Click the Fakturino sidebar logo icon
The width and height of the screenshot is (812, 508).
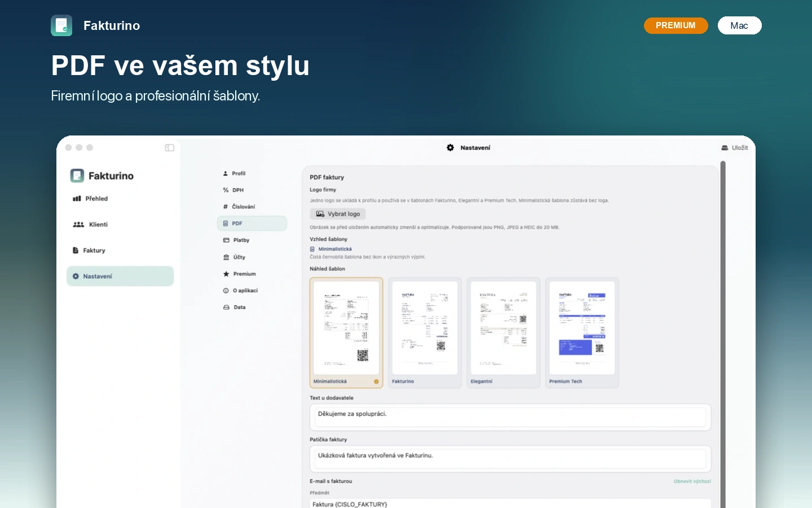click(x=77, y=176)
